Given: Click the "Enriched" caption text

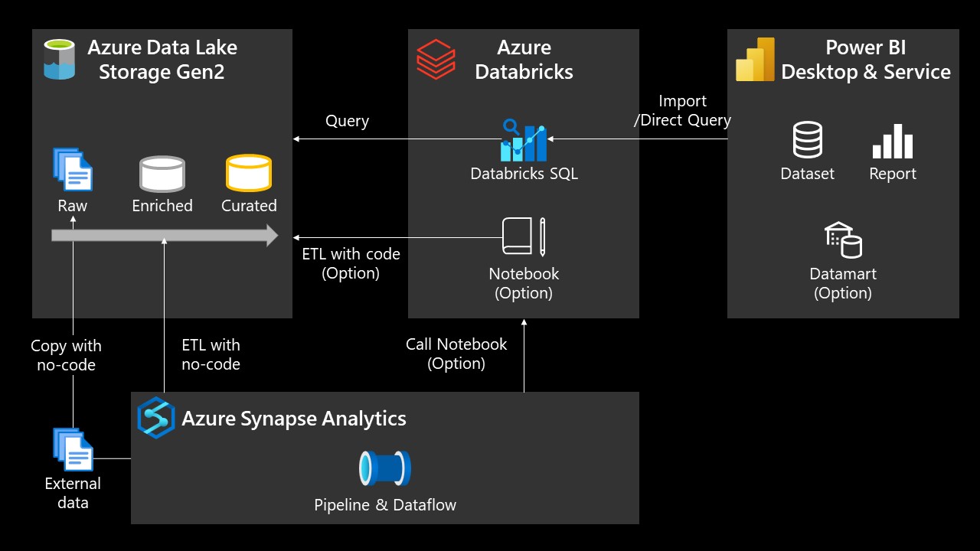Looking at the screenshot, I should coord(162,206).
